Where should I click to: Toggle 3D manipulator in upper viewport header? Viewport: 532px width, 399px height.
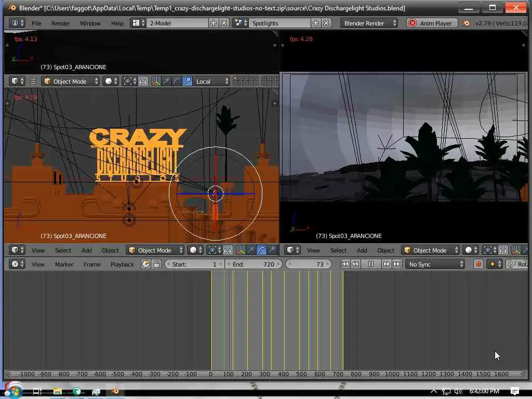pyautogui.click(x=156, y=82)
